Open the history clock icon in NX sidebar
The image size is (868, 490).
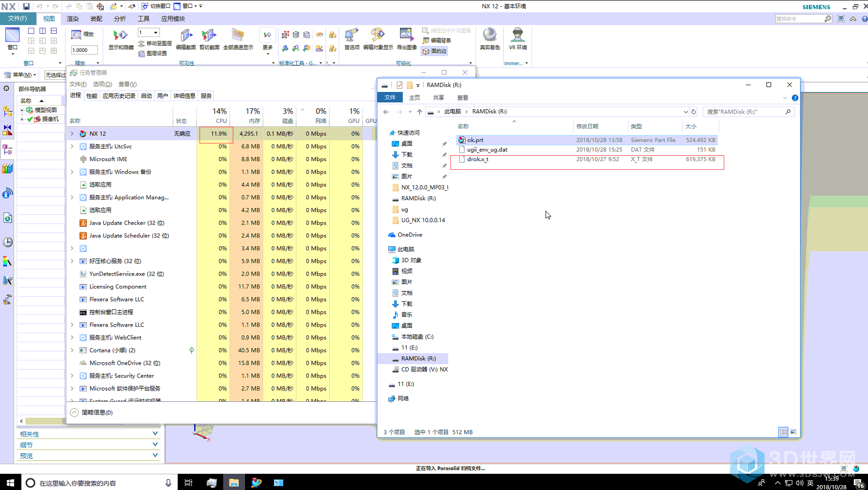tap(7, 242)
